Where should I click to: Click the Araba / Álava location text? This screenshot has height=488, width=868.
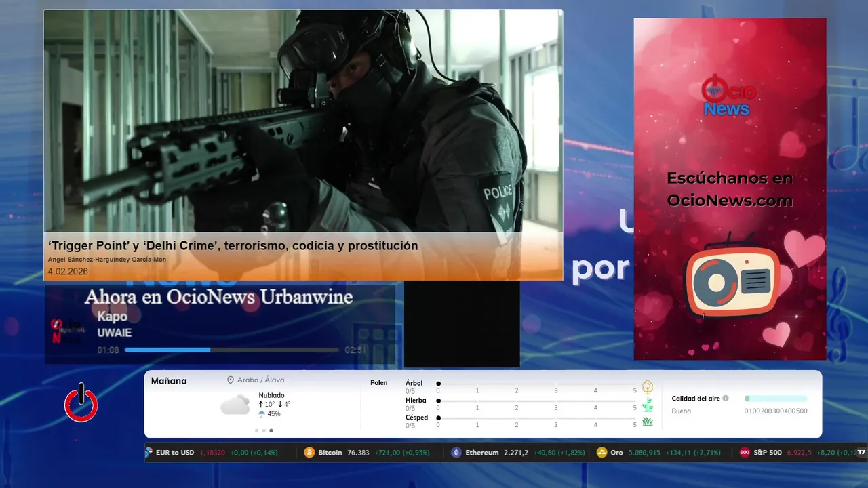pos(261,380)
